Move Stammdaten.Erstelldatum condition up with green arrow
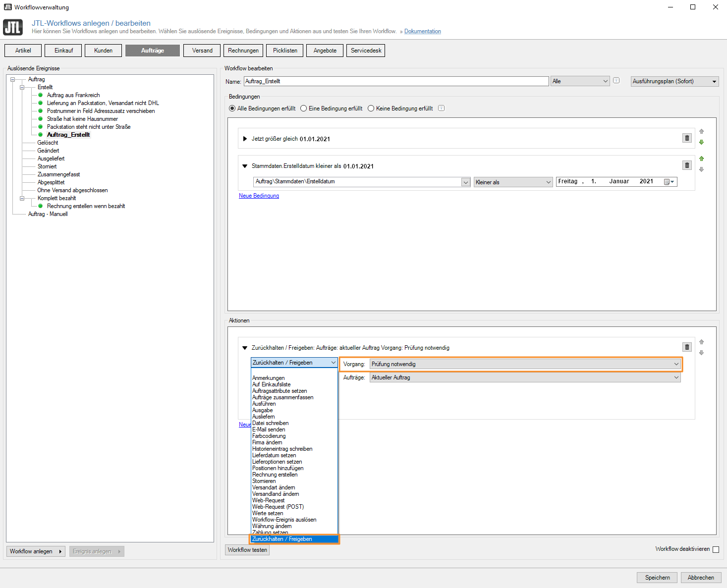The image size is (727, 588). pyautogui.click(x=701, y=159)
